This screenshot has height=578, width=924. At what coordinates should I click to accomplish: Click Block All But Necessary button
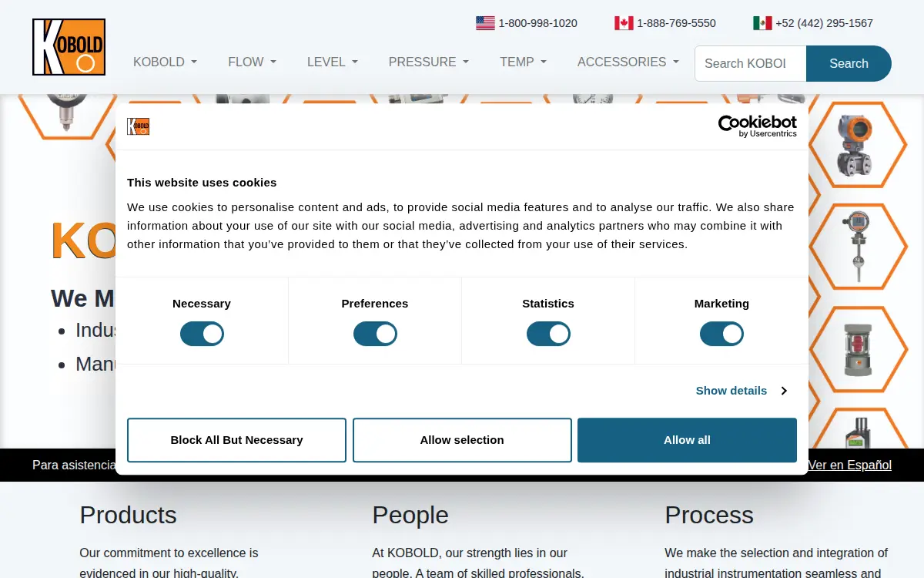point(236,440)
